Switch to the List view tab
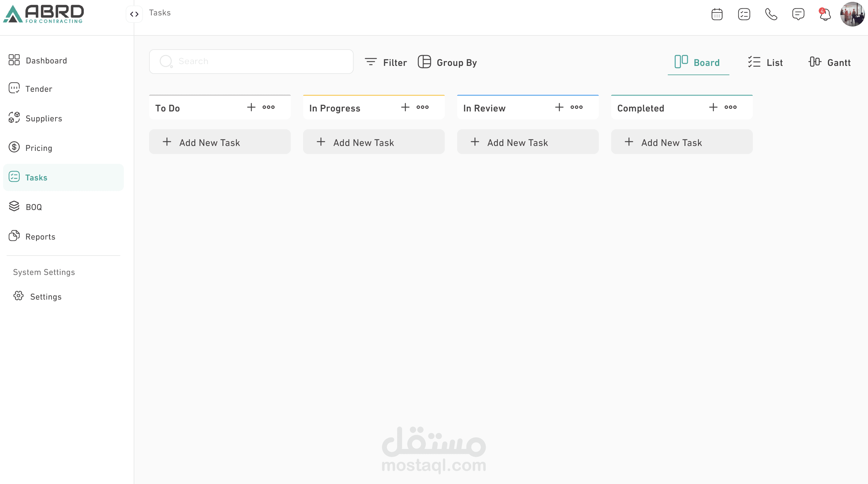This screenshot has width=868, height=484. [765, 62]
